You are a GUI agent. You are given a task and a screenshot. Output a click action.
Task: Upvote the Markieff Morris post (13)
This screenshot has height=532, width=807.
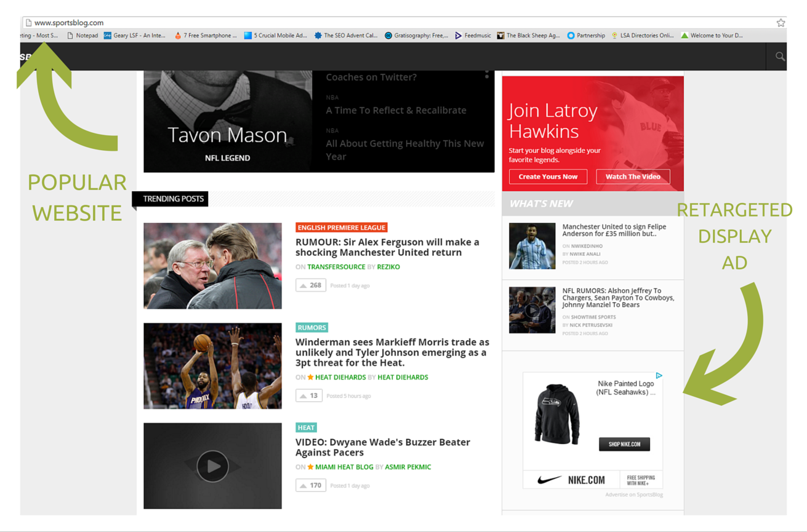tap(309, 395)
